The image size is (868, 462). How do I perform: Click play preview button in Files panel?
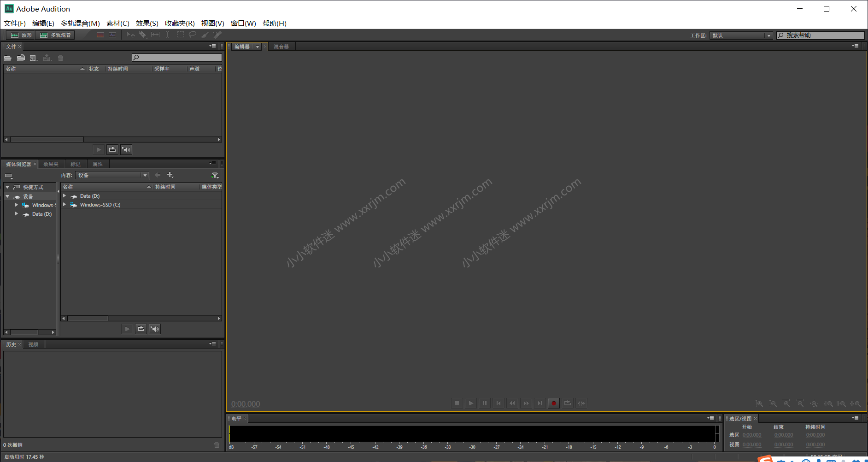[99, 149]
